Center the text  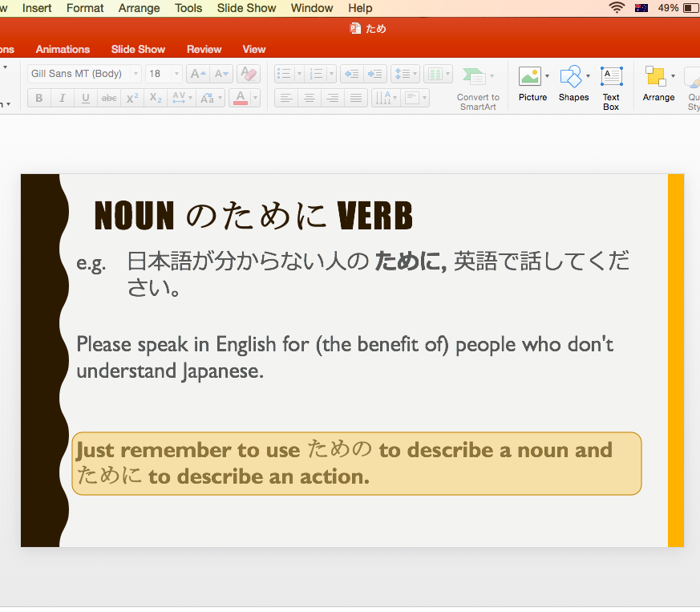tap(310, 98)
